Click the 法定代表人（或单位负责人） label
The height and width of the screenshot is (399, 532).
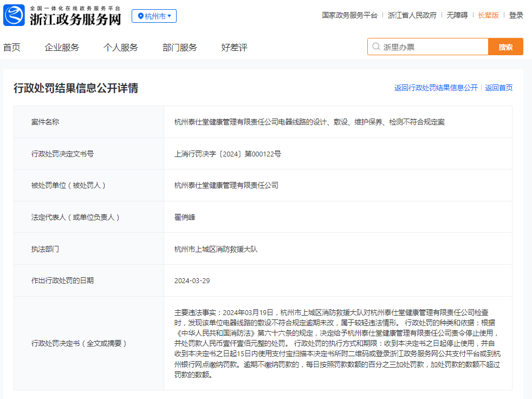coord(75,217)
